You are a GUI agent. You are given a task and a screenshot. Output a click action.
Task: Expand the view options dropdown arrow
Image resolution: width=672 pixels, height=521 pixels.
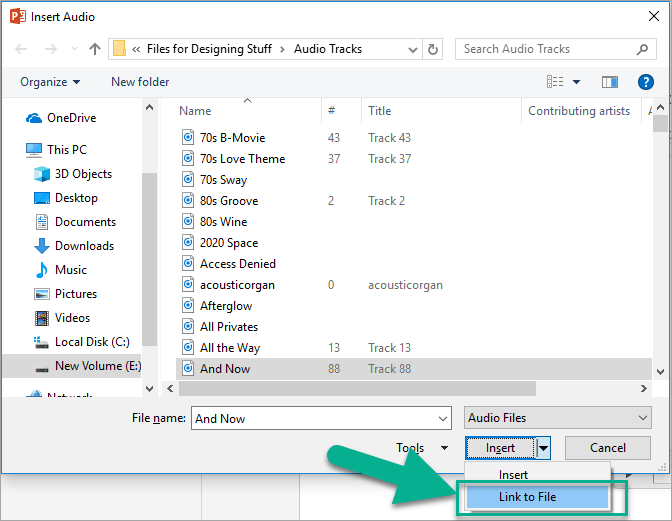point(576,82)
